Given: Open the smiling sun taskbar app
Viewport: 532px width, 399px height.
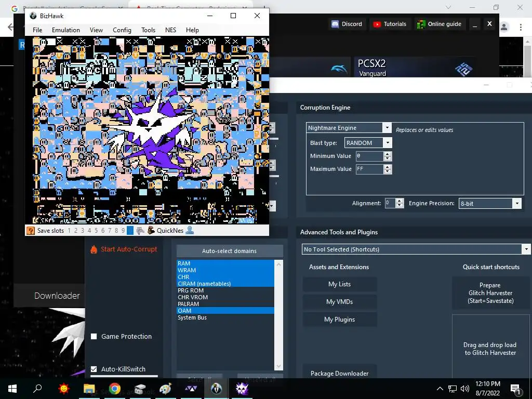Looking at the screenshot, I should coord(64,389).
